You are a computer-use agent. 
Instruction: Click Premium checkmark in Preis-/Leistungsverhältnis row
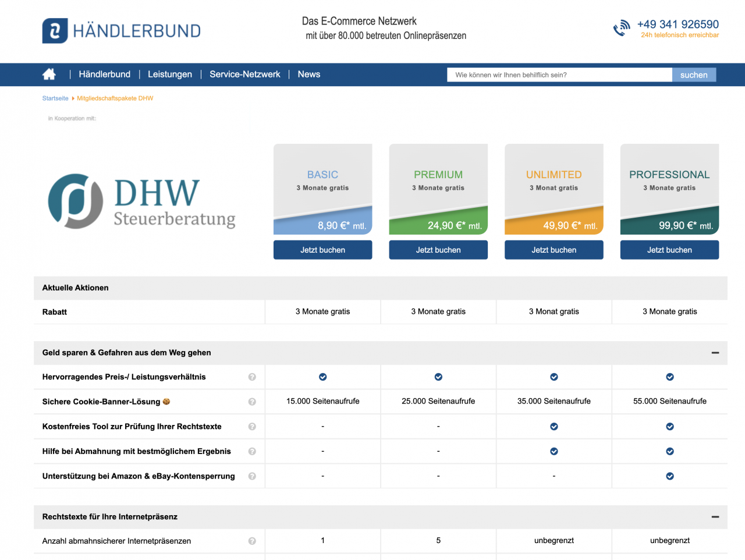click(438, 377)
